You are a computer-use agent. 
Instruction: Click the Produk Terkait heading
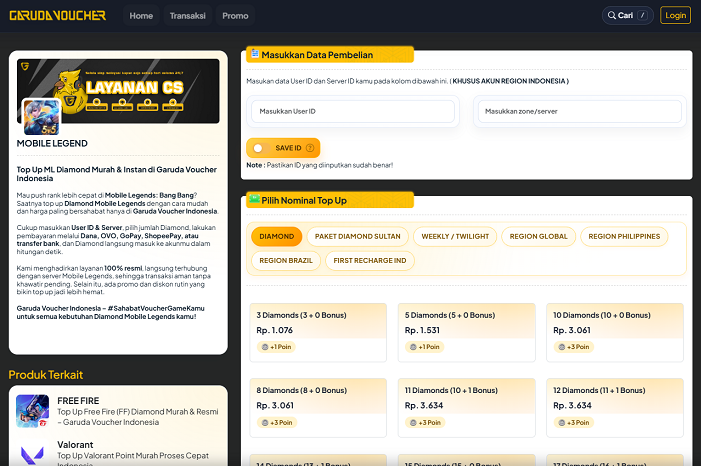[x=46, y=375]
